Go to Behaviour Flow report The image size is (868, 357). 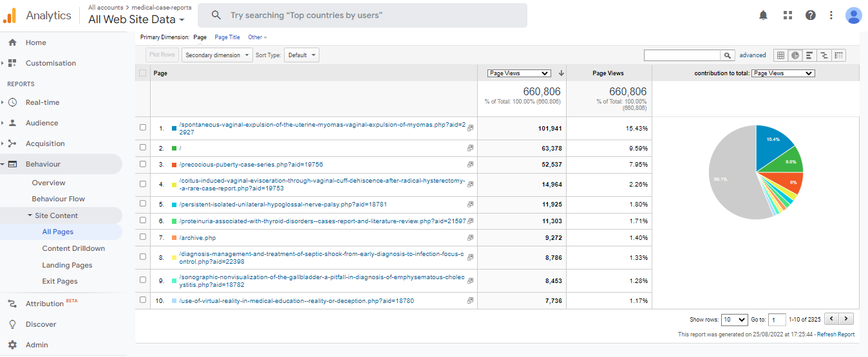click(x=59, y=199)
